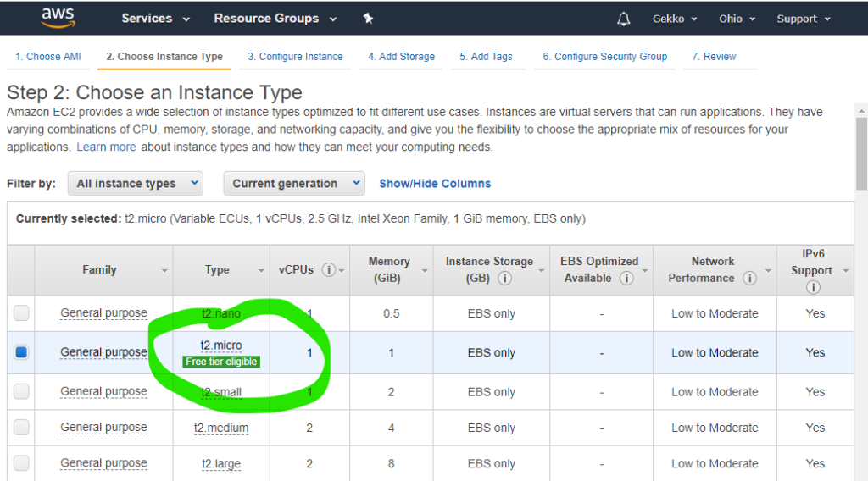The image size is (868, 481).
Task: Go to 7. Review tab
Action: coord(714,57)
